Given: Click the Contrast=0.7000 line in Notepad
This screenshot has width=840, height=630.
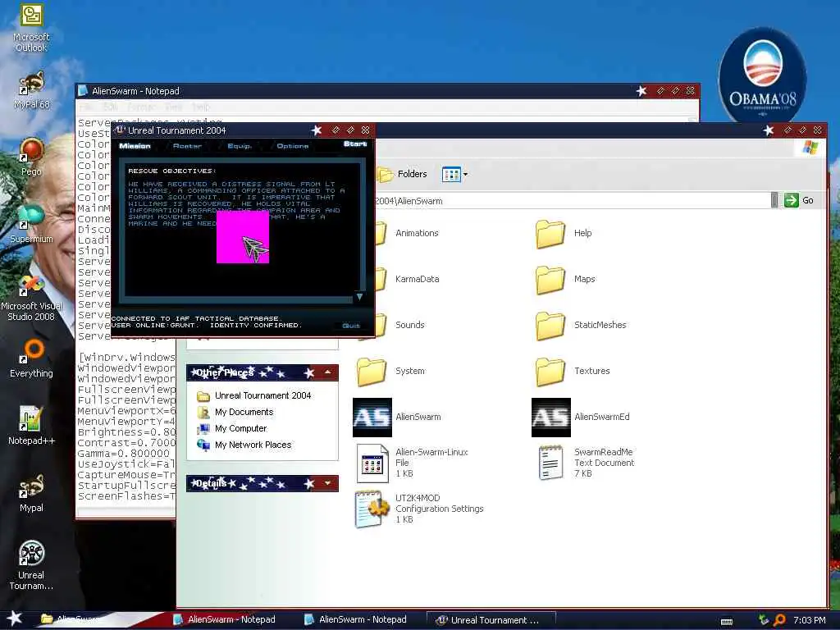Looking at the screenshot, I should click(x=126, y=442).
